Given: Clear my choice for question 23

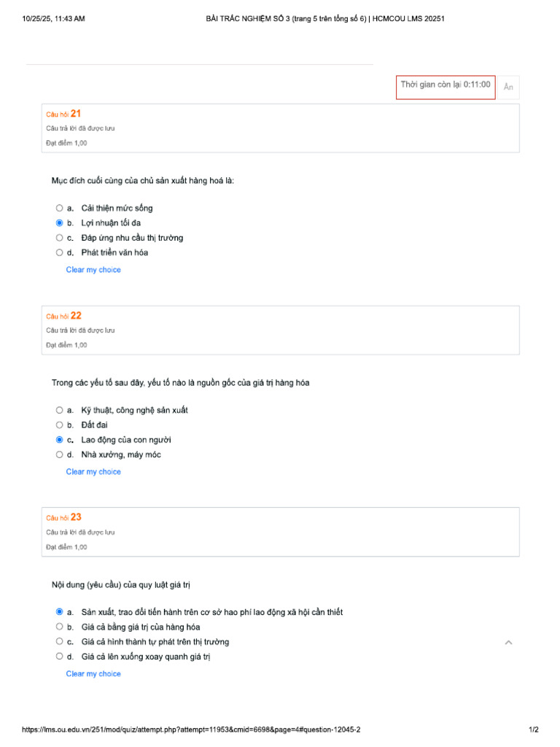Looking at the screenshot, I should (93, 674).
